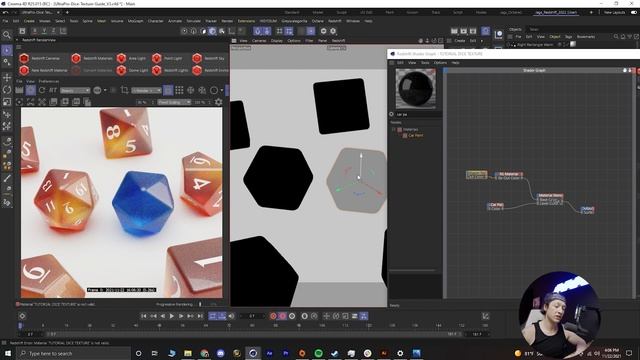The image size is (640, 360).
Task: Click the search magnifier icon at top left
Action: pyautogui.click(x=7, y=35)
